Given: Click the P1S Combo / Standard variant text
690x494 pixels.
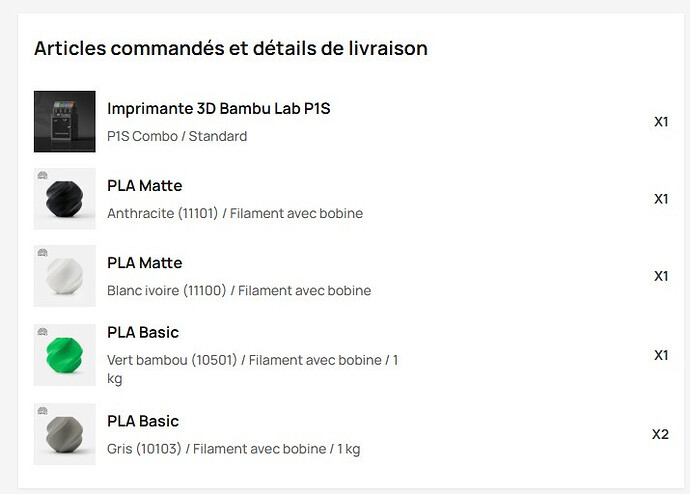Looking at the screenshot, I should tap(177, 136).
